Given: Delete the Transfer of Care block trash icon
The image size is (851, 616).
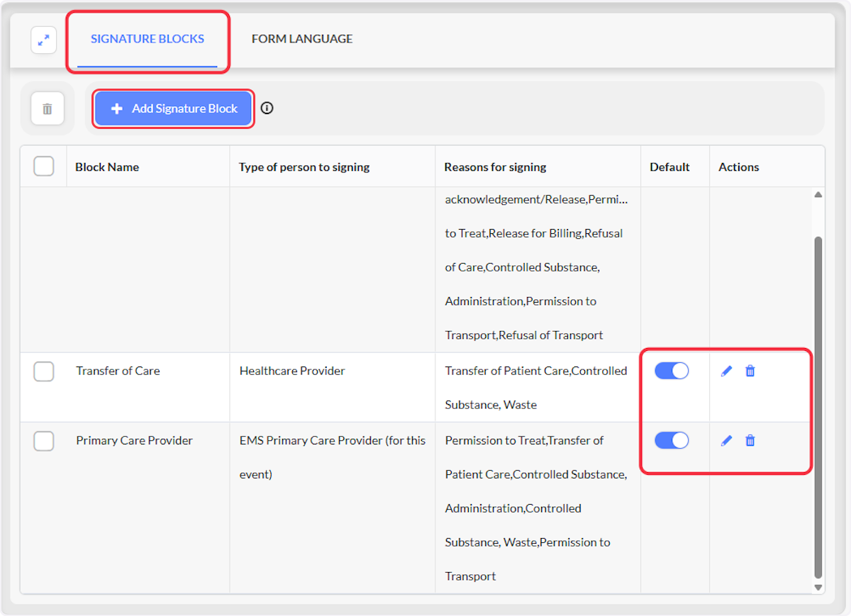Looking at the screenshot, I should pyautogui.click(x=750, y=371).
